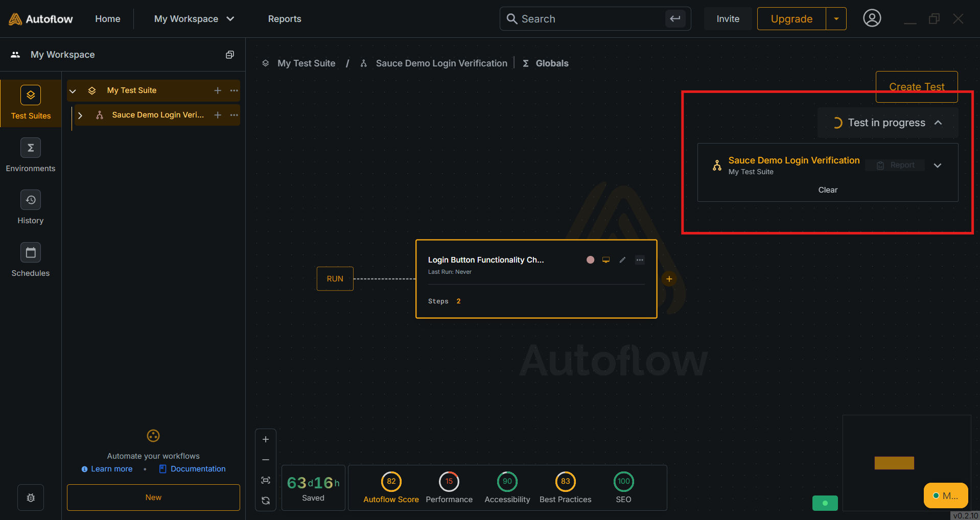
Task: Click the minimap viewport thumbnail
Action: [894, 463]
